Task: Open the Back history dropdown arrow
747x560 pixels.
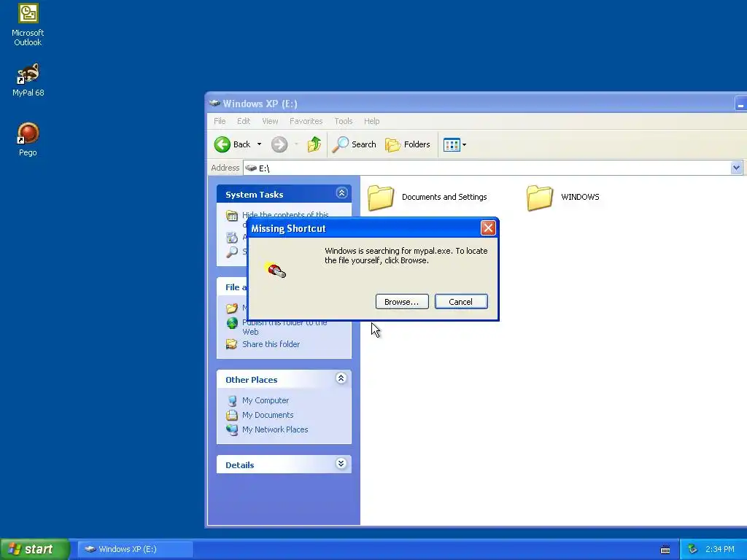Action: pyautogui.click(x=259, y=144)
